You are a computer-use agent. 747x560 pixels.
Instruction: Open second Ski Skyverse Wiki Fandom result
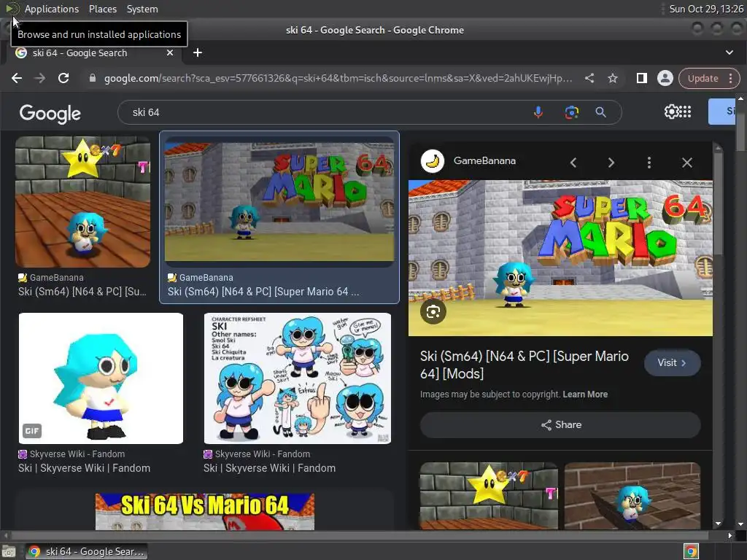coord(270,468)
